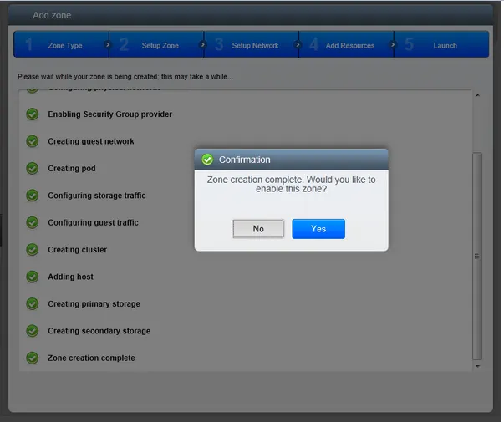Select the Zone Type wizard step

point(61,44)
